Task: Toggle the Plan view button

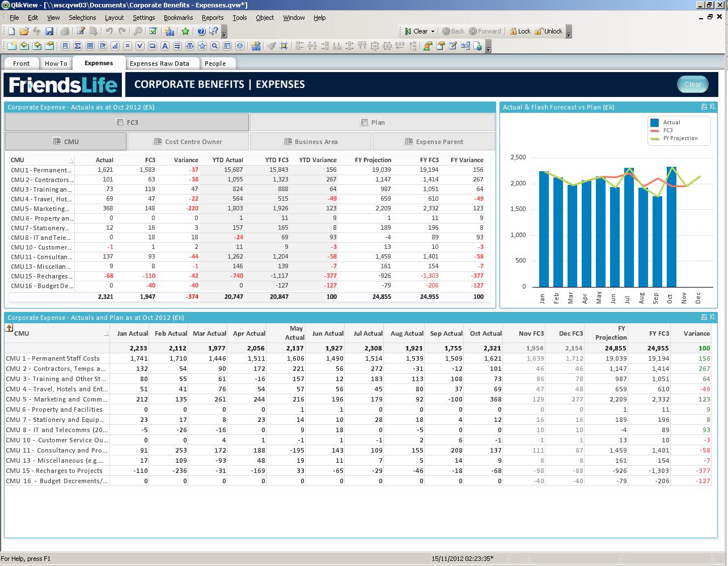Action: [x=373, y=123]
